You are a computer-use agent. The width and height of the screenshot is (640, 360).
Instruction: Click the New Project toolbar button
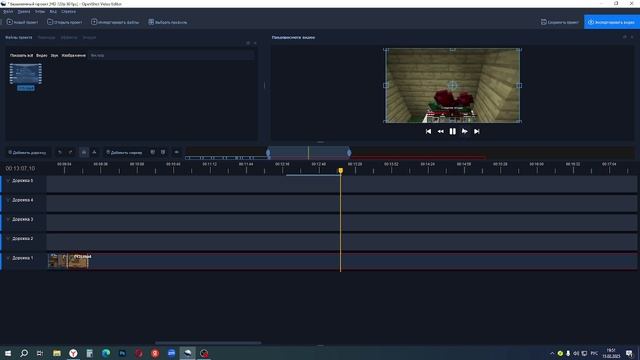(22, 22)
